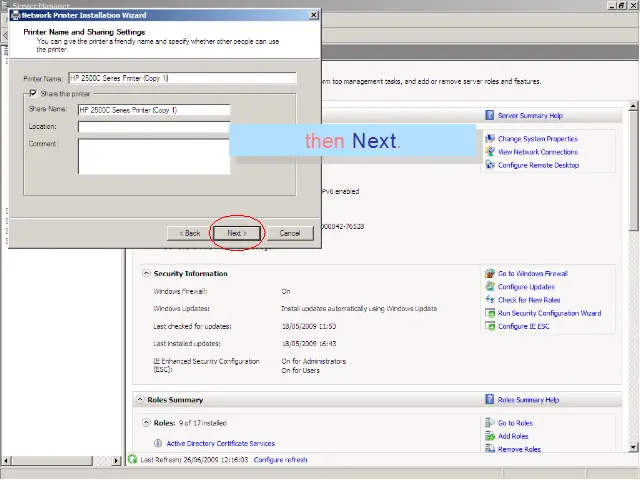Click the Location input field

pos(154,127)
